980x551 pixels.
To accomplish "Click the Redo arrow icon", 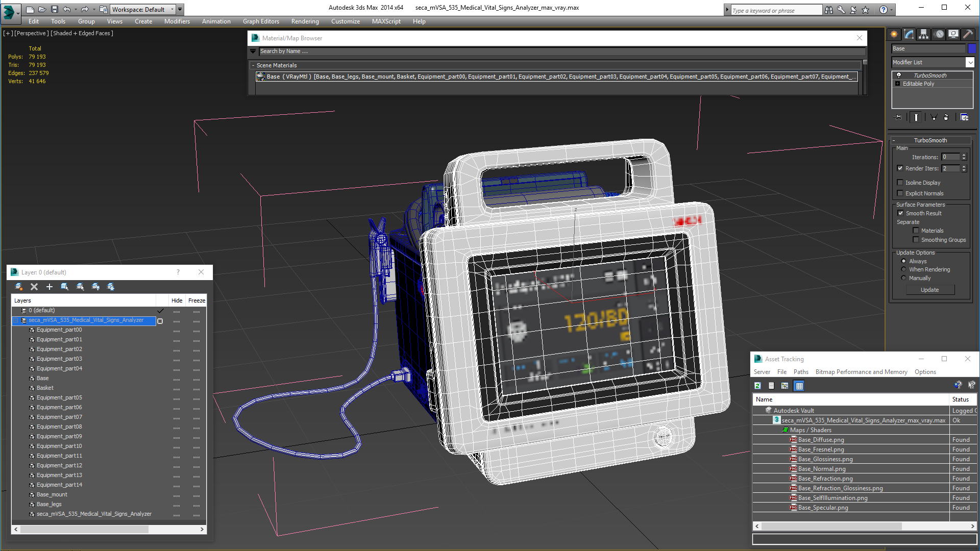I will tap(85, 9).
